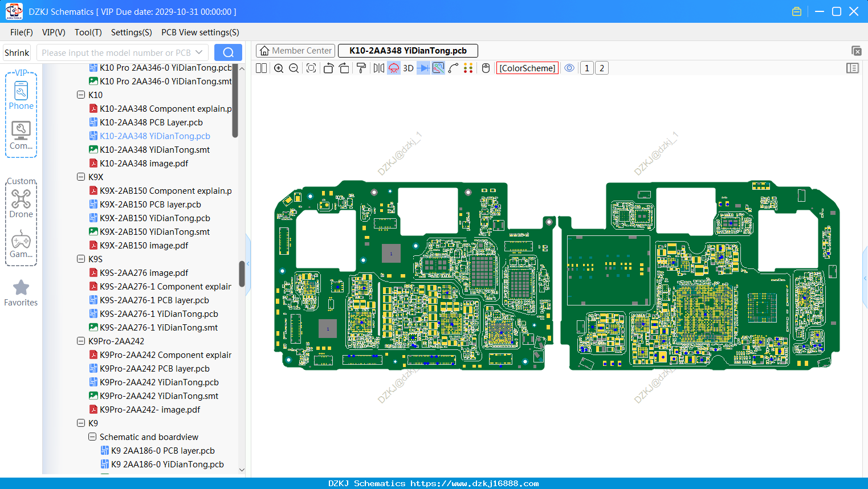The height and width of the screenshot is (489, 868).
Task: Switch to 3D view
Action: click(408, 68)
